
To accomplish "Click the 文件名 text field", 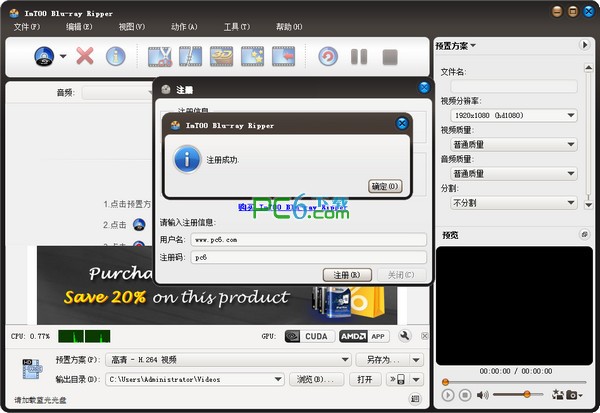I will pos(514,86).
